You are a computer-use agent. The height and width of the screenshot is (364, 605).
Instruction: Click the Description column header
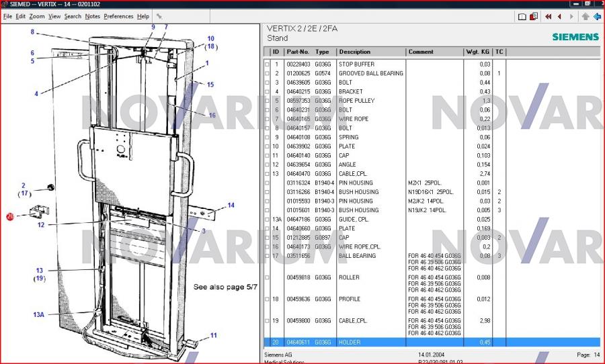point(355,52)
